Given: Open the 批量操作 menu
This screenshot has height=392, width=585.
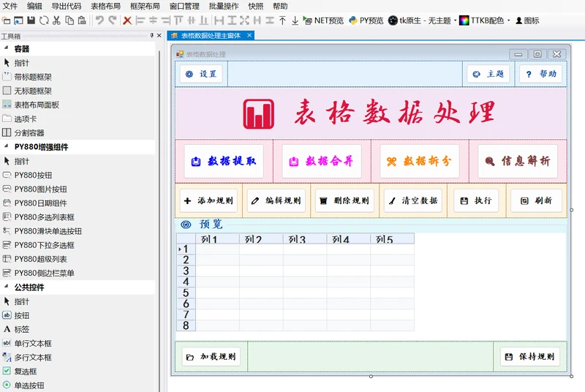Looking at the screenshot, I should [224, 6].
